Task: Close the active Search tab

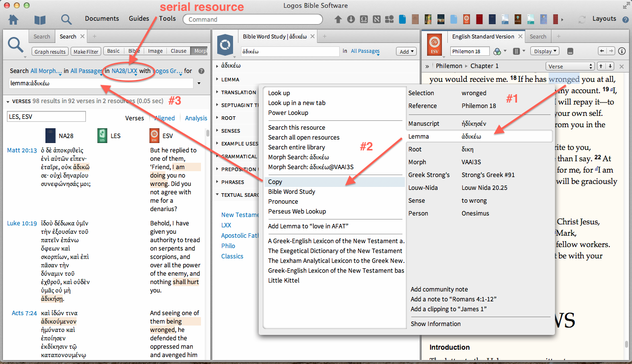Action: pyautogui.click(x=82, y=36)
